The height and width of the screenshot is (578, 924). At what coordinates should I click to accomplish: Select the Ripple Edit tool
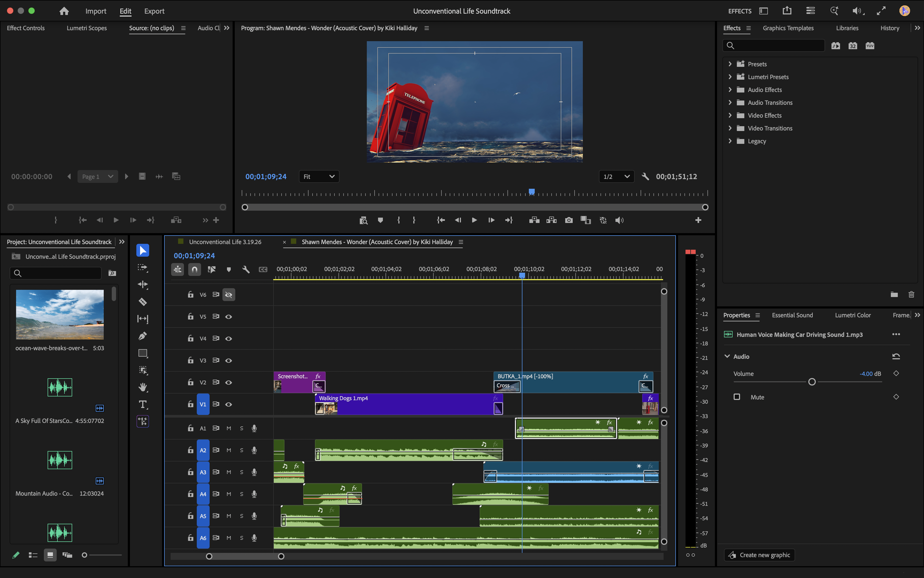coord(143,284)
